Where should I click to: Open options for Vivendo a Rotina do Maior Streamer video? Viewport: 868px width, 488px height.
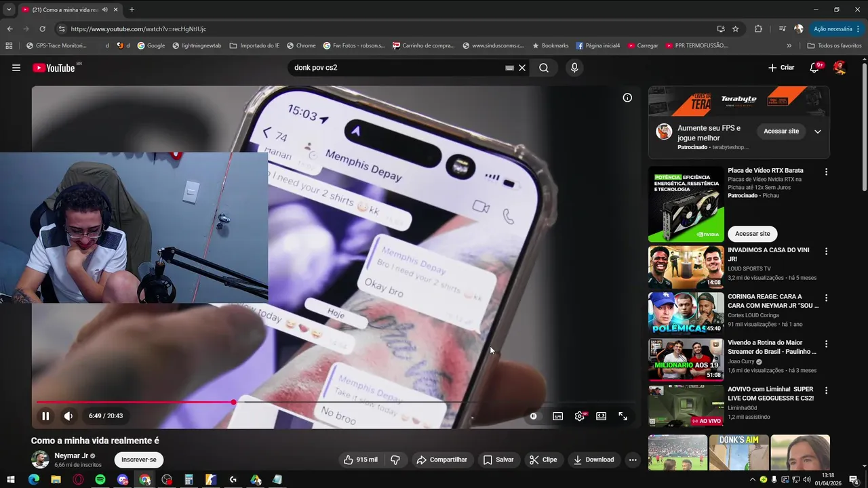pyautogui.click(x=826, y=344)
